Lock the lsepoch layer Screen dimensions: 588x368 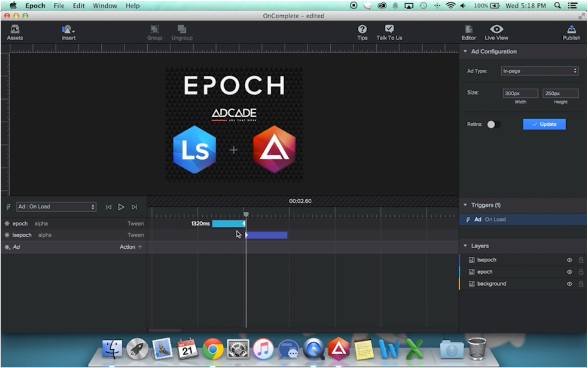pos(581,260)
